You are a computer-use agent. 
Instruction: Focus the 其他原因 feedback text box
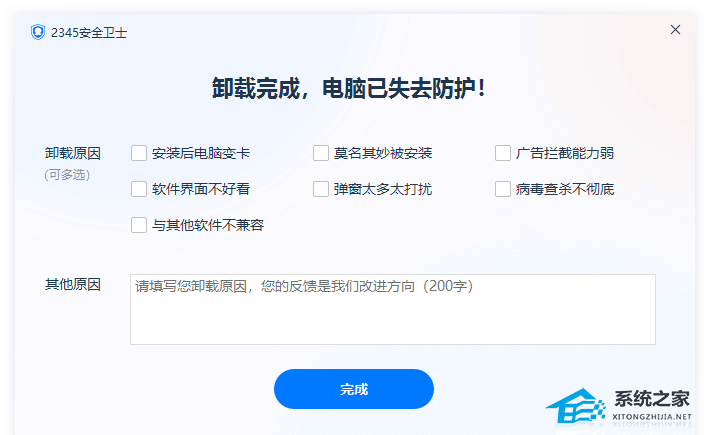point(392,309)
